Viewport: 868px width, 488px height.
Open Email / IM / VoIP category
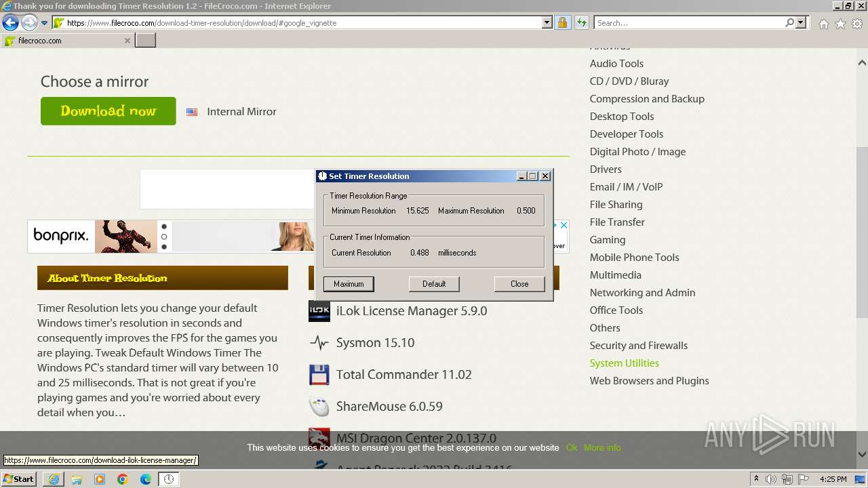(x=626, y=187)
